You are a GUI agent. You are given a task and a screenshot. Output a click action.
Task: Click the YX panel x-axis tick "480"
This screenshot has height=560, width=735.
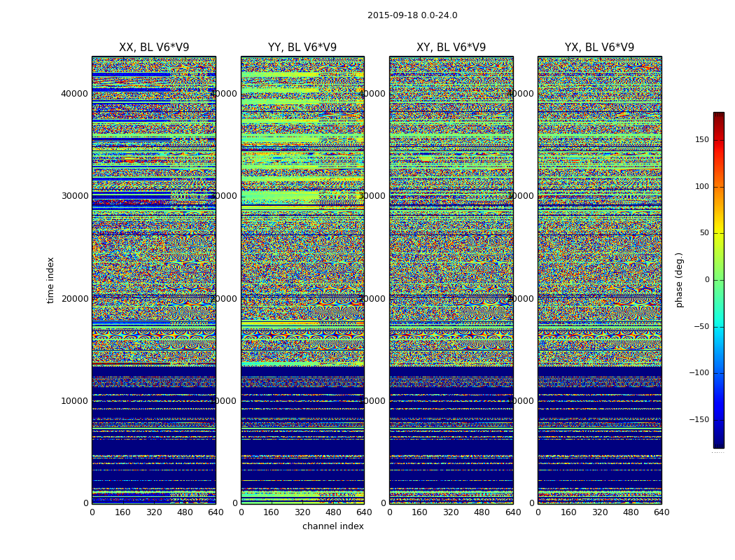(x=631, y=512)
